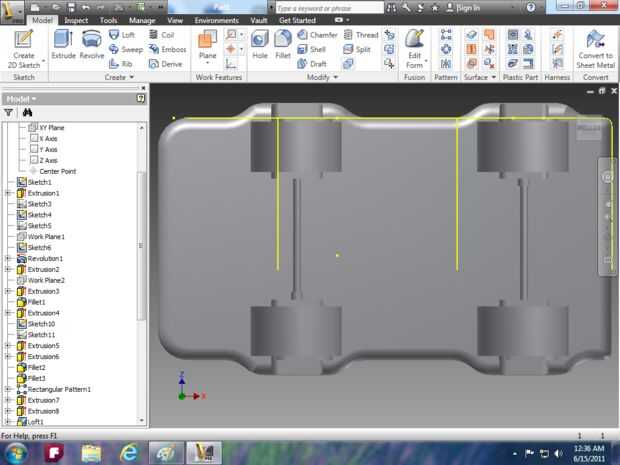Click the volume icon in system tray
This screenshot has height=465, width=620.
[558, 453]
